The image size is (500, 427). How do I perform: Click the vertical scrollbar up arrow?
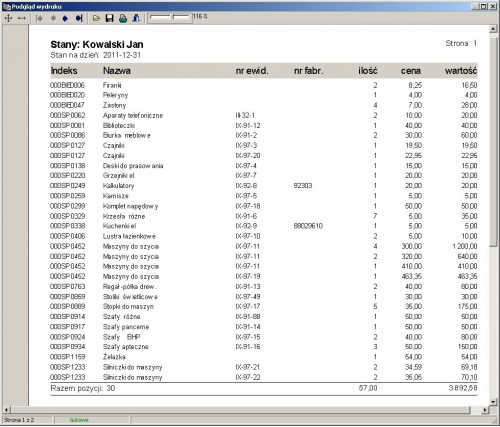(493, 29)
